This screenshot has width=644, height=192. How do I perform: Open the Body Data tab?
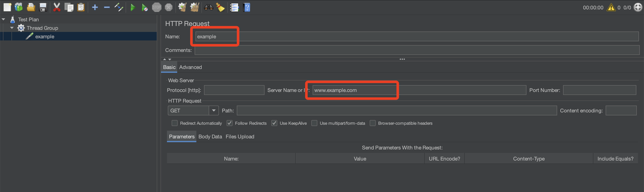pyautogui.click(x=210, y=137)
